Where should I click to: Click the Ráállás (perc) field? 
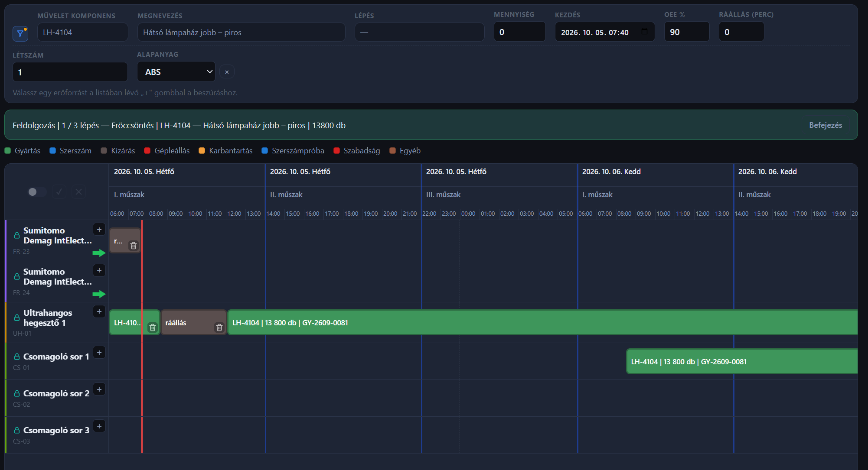click(x=741, y=32)
